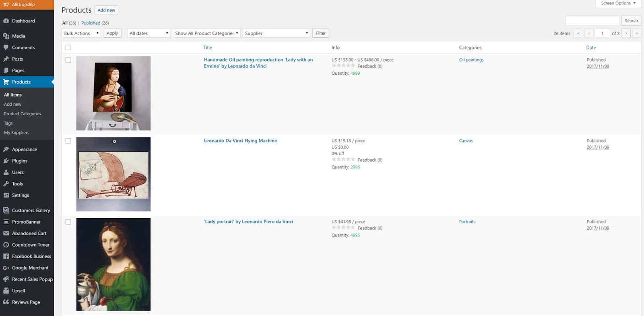Click the product search input field
The width and height of the screenshot is (644, 316).
tap(592, 21)
